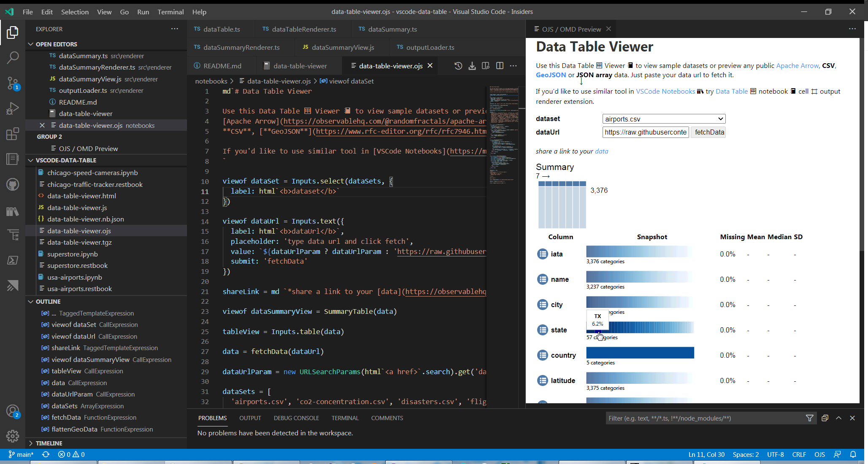Viewport: 868px width, 464px height.
Task: Click the main* branch indicator
Action: 21,454
